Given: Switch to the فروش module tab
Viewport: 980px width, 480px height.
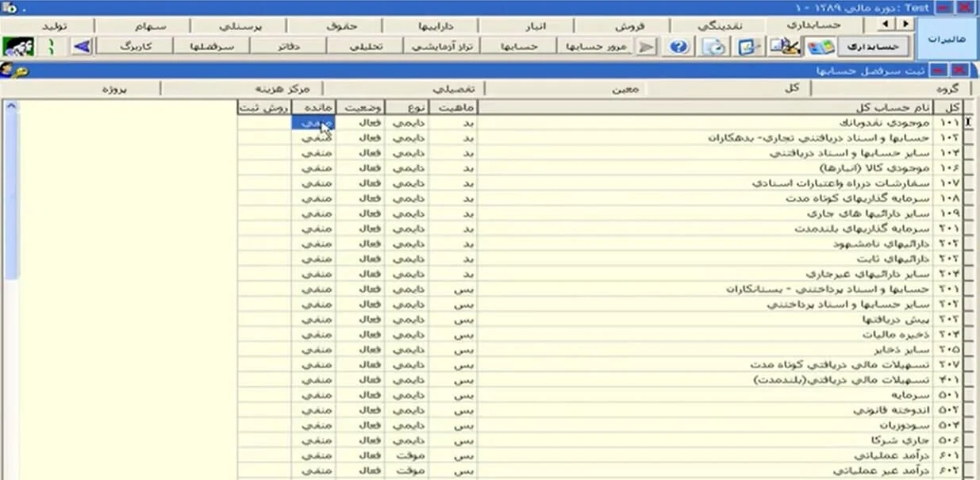Looking at the screenshot, I should tap(630, 25).
